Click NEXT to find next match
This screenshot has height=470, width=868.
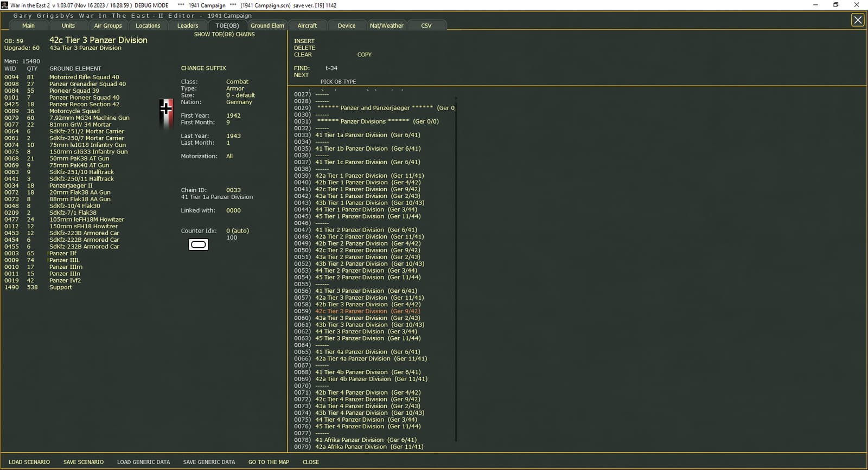point(301,75)
